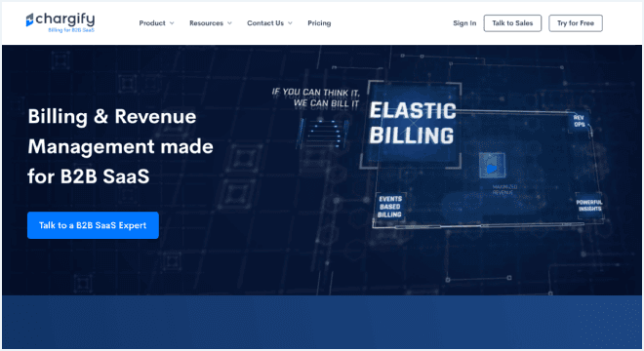Expand the Resources dropdown chevron

coord(229,23)
